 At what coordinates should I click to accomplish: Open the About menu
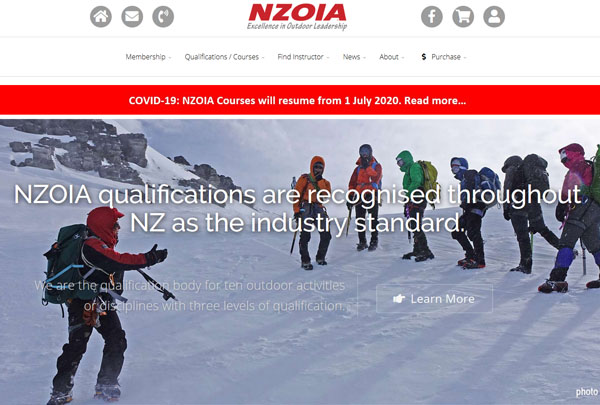(391, 57)
